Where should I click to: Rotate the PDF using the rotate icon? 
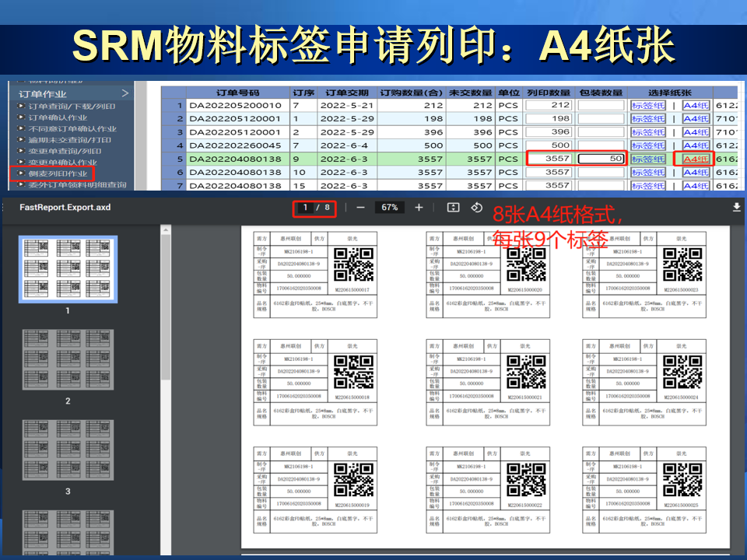coord(476,208)
